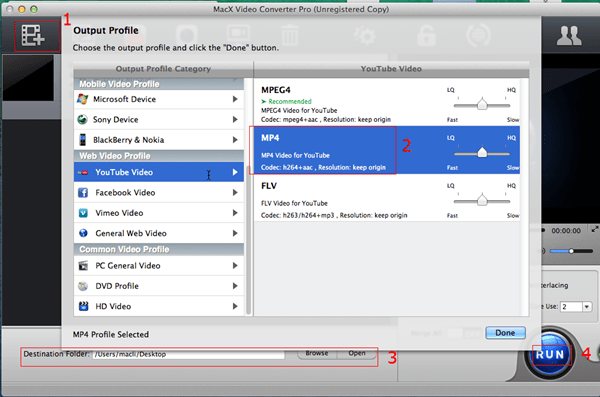600x397 pixels.
Task: Expand the DVD Profile arrow
Action: pos(235,286)
